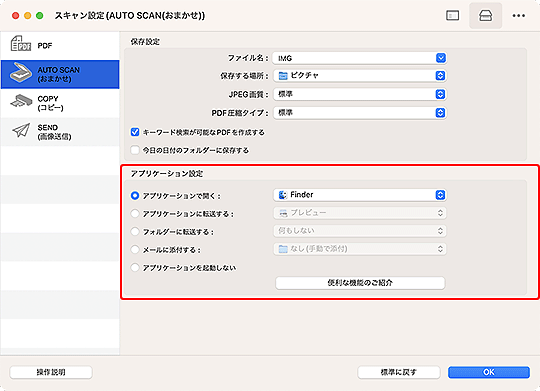Switch to computer scan settings icon

(452, 16)
